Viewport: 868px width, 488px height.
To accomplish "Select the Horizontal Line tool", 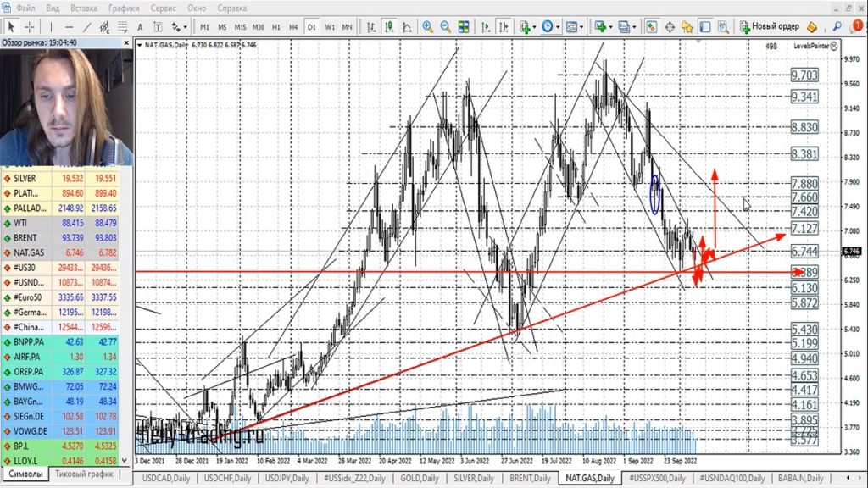I will 68,26.
